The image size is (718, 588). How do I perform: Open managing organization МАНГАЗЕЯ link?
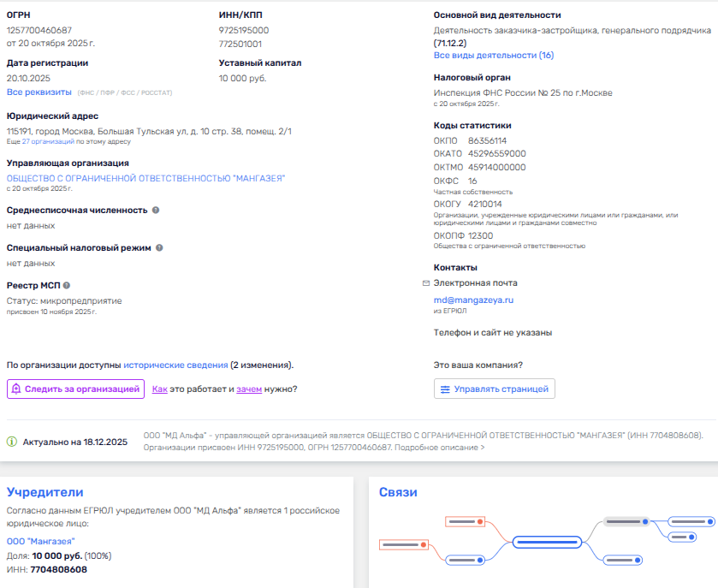pos(145,178)
